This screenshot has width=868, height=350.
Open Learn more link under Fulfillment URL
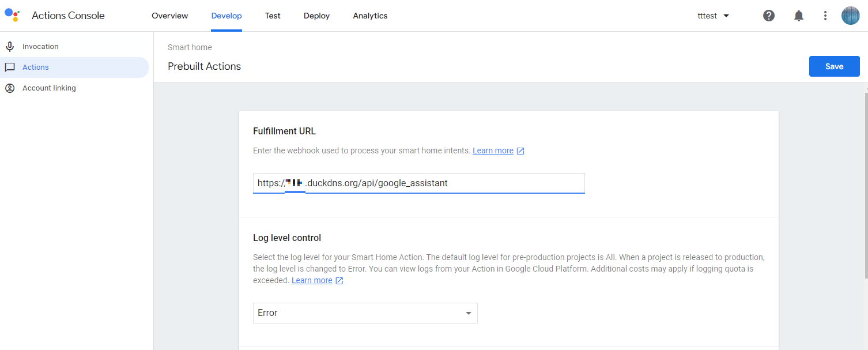pyautogui.click(x=493, y=150)
